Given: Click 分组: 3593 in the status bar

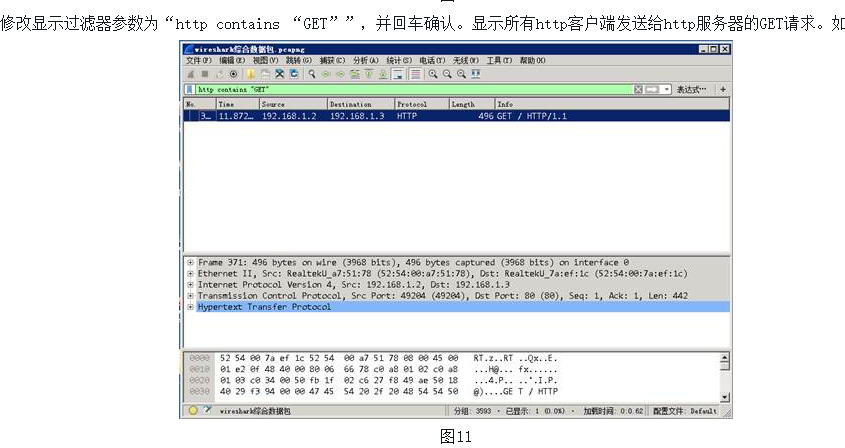Looking at the screenshot, I should click(472, 411).
